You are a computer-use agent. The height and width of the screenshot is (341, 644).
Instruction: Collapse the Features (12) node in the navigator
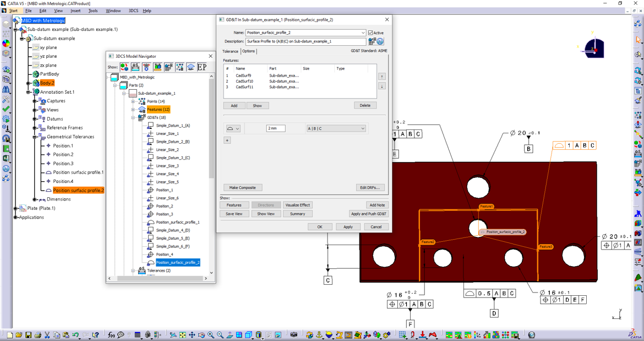point(132,109)
